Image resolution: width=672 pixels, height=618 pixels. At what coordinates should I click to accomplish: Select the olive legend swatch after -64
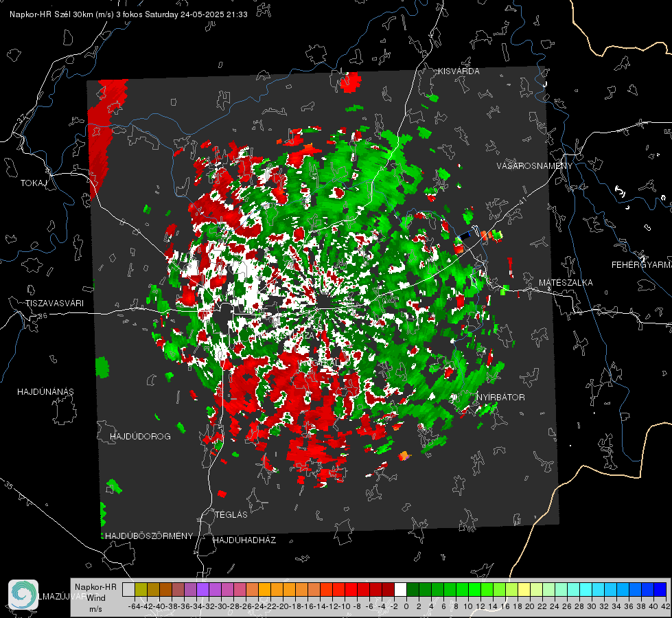pos(141,590)
